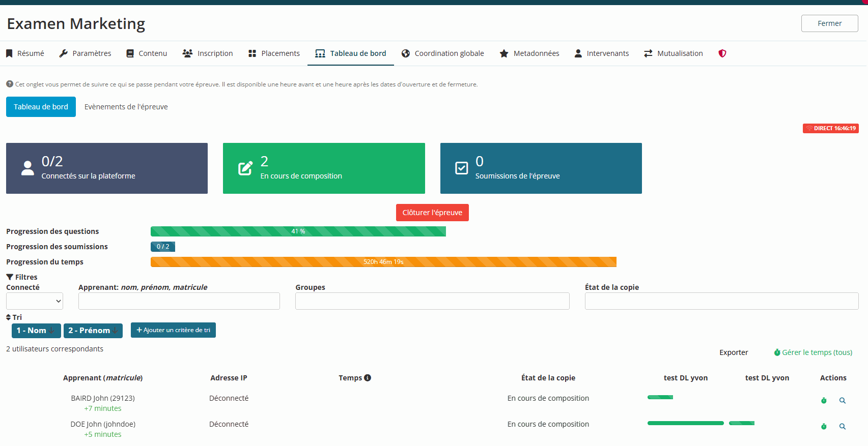
Task: Click the edit icon in green card
Action: point(245,168)
